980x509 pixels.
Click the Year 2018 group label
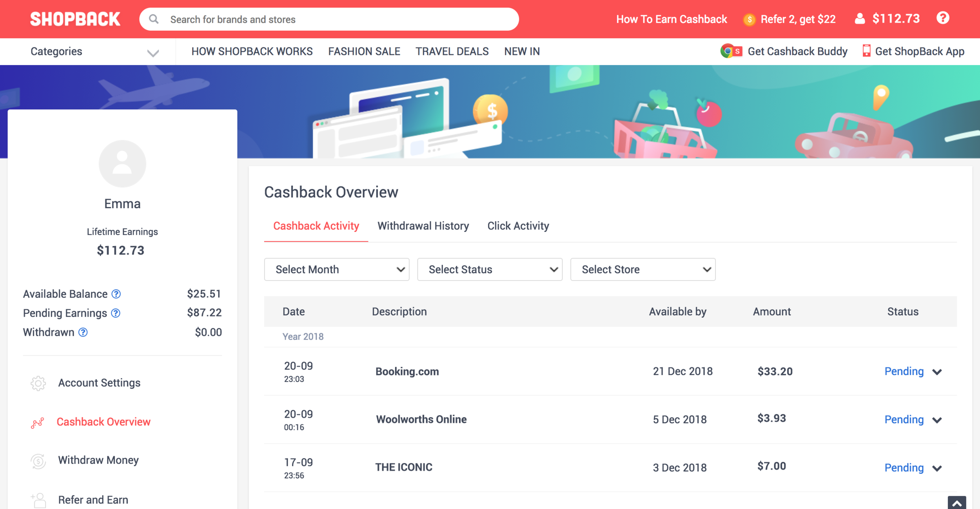303,337
